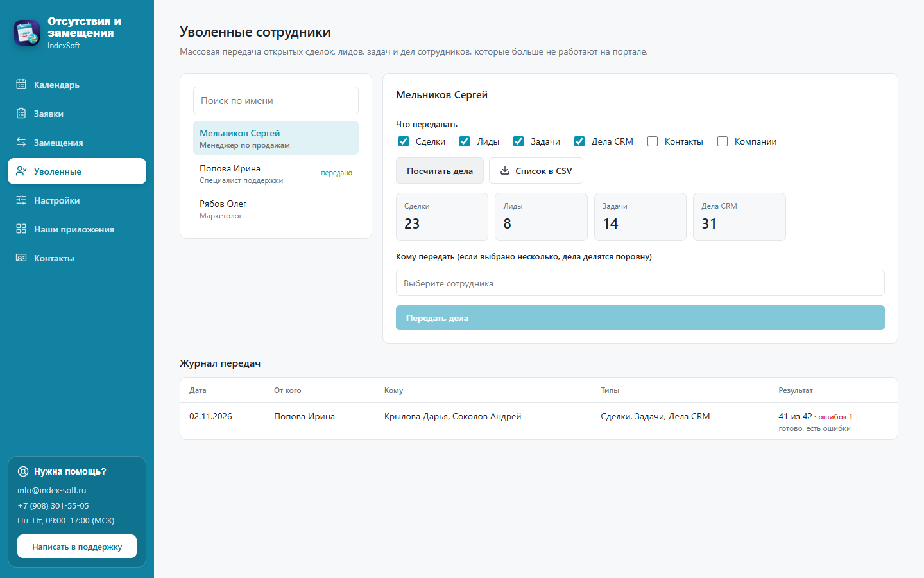The width and height of the screenshot is (924, 578).
Task: Click the app logo icon in the sidebar
Action: pos(27,33)
